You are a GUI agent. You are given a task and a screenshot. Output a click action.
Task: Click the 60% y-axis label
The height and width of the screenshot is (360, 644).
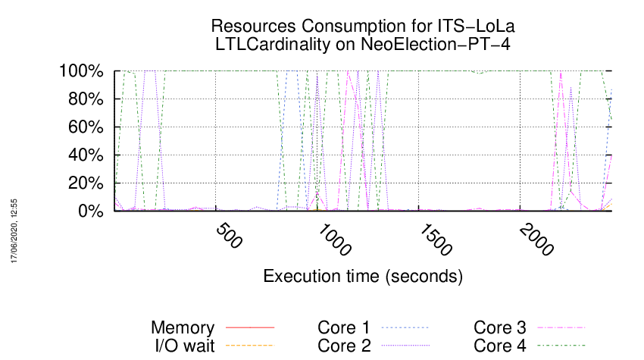[x=86, y=127]
